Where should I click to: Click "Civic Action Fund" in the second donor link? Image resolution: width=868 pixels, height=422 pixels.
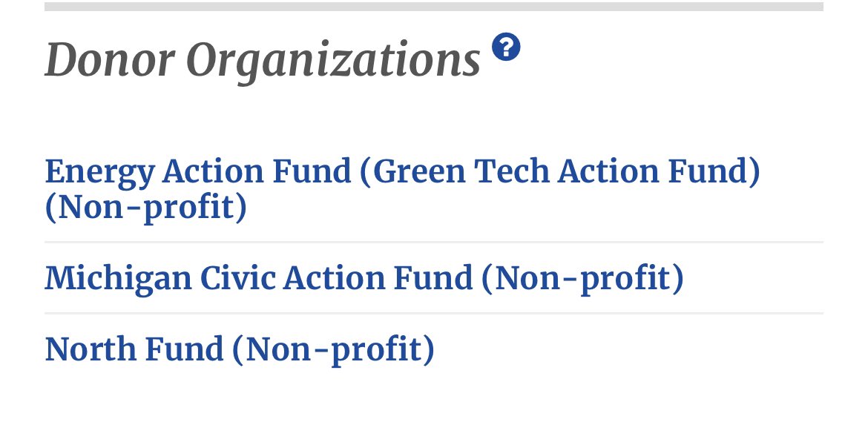click(337, 278)
